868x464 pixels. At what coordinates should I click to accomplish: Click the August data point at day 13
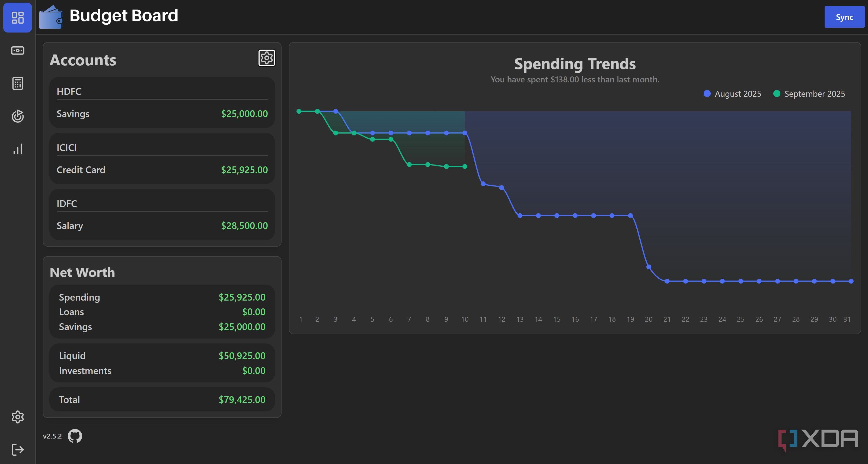point(520,215)
